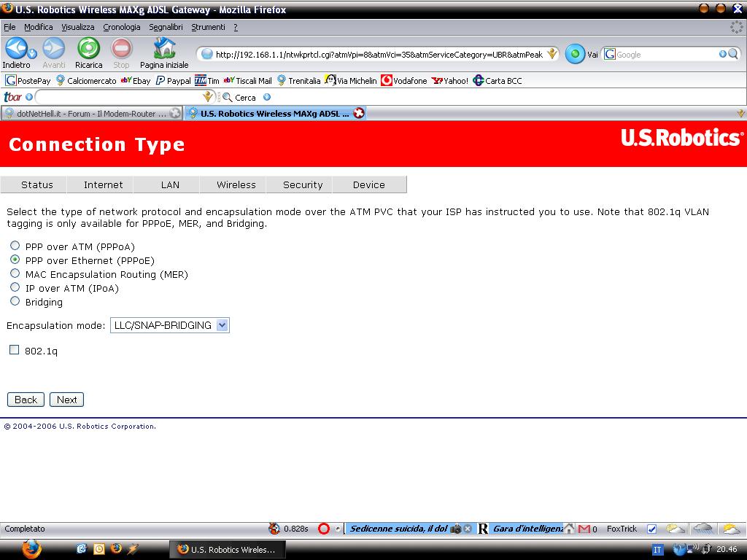This screenshot has width=747, height=560.
Task: Select MAC Encapsulation Routing (MER) radio
Action: pos(15,273)
